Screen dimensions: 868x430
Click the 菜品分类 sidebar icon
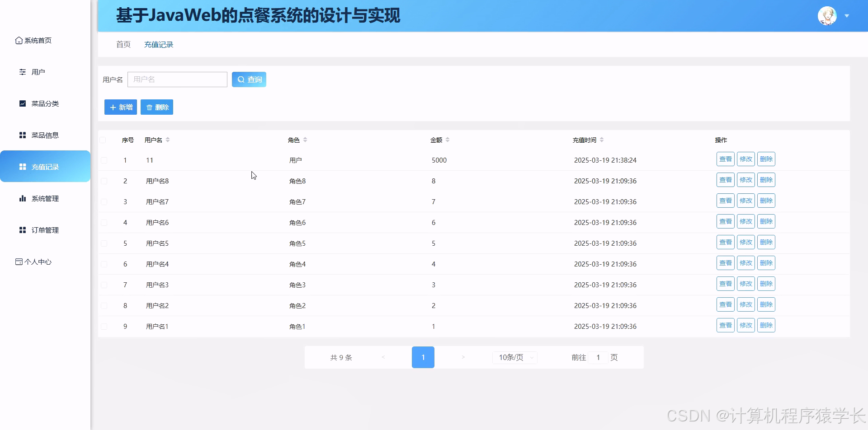(23, 103)
